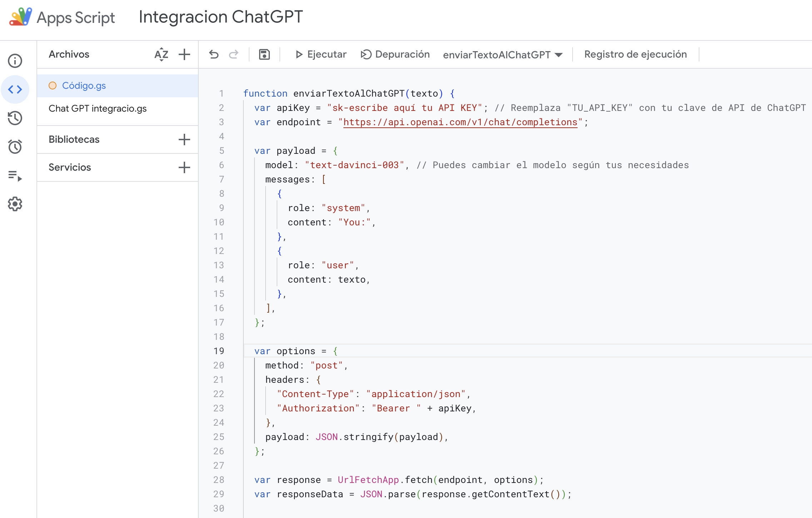Add a service with Servicios plus
The image size is (812, 518).
point(184,167)
